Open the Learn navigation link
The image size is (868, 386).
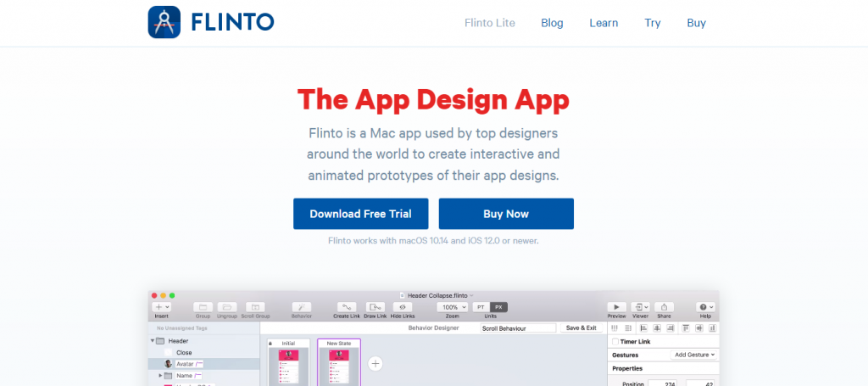coord(604,23)
